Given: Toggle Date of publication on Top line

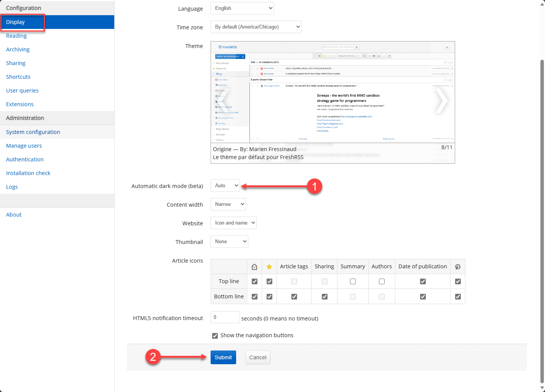Looking at the screenshot, I should coord(423,282).
